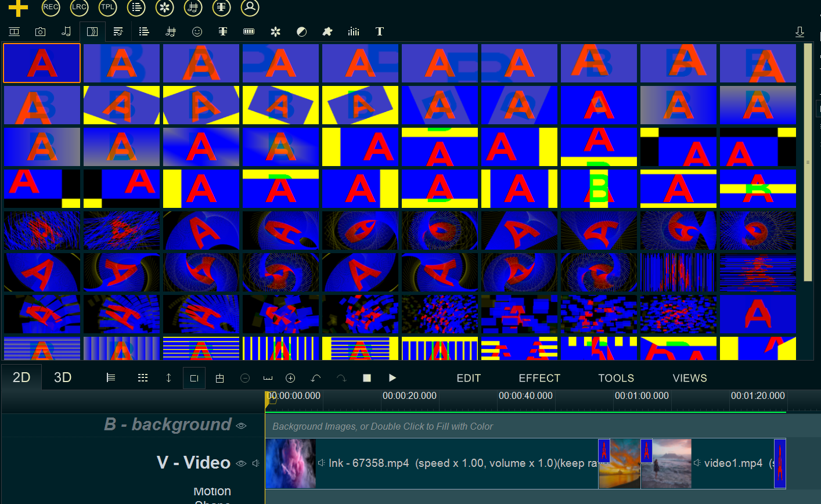Open the TOOLS menu

click(616, 378)
